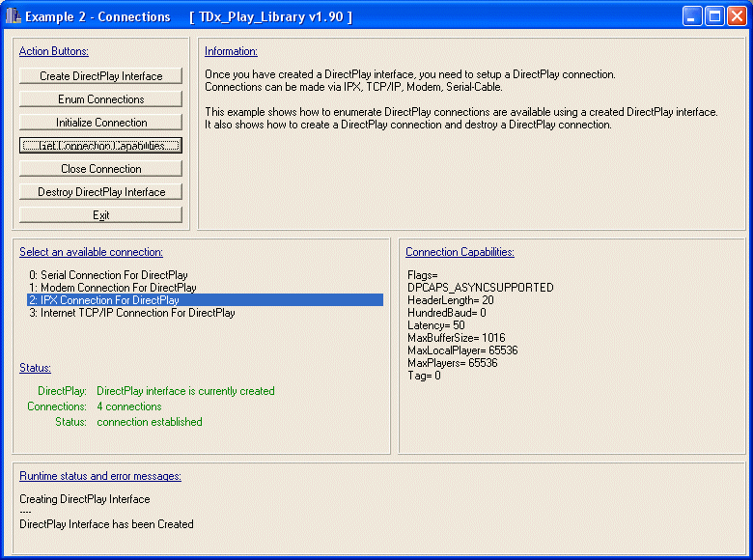This screenshot has width=753, height=560.
Task: Click the '4 connections' status text
Action: pyautogui.click(x=129, y=406)
